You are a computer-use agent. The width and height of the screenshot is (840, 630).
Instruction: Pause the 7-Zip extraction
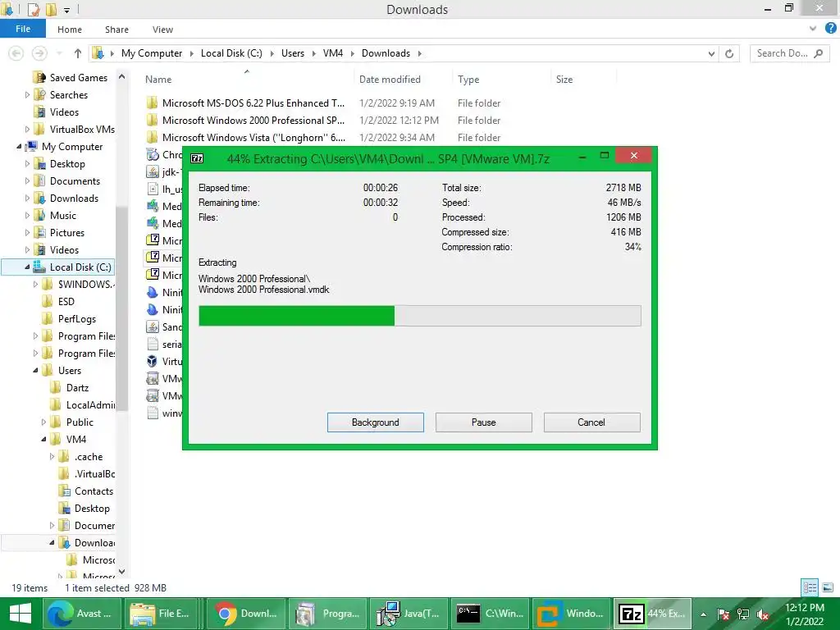point(483,422)
